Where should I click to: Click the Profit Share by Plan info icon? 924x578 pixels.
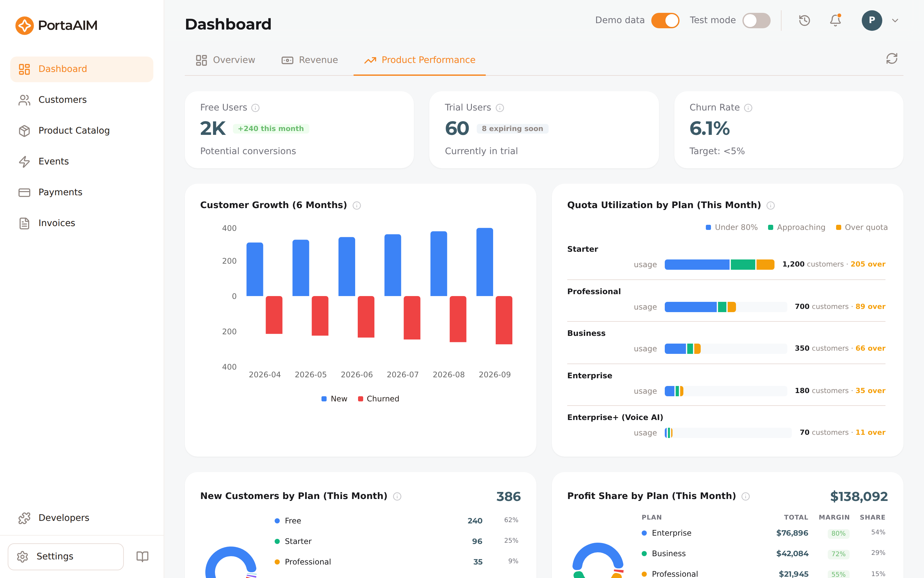746,496
